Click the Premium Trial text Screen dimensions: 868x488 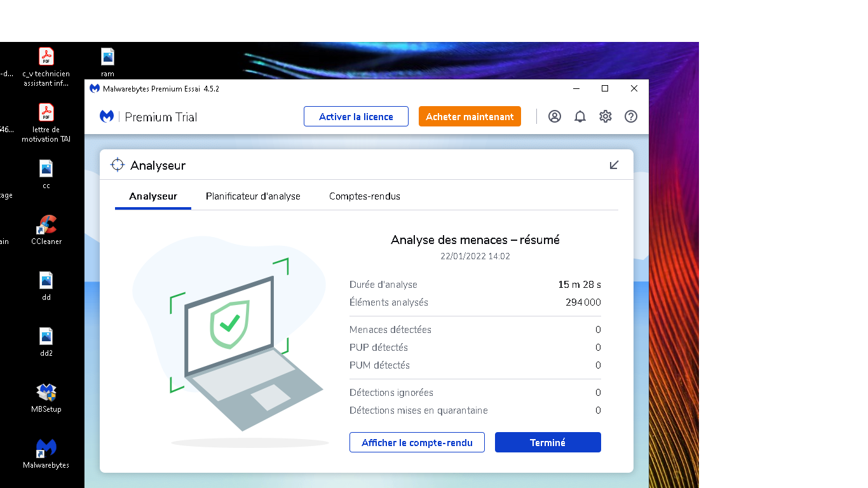[161, 117]
